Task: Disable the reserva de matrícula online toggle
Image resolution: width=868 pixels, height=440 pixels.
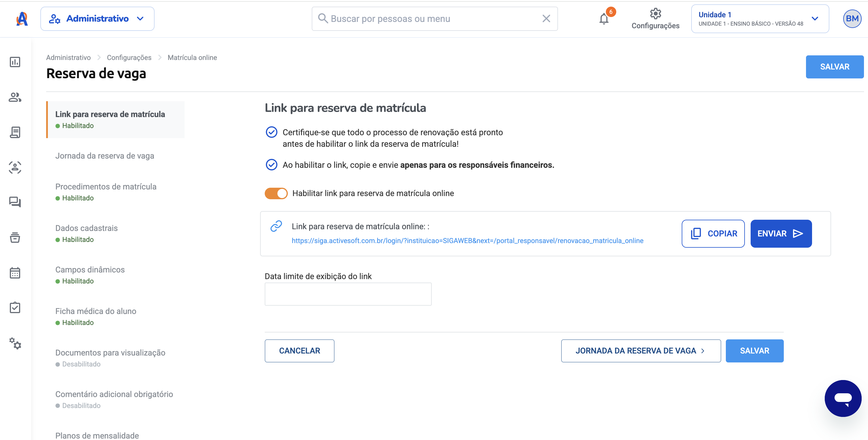Action: coord(276,193)
